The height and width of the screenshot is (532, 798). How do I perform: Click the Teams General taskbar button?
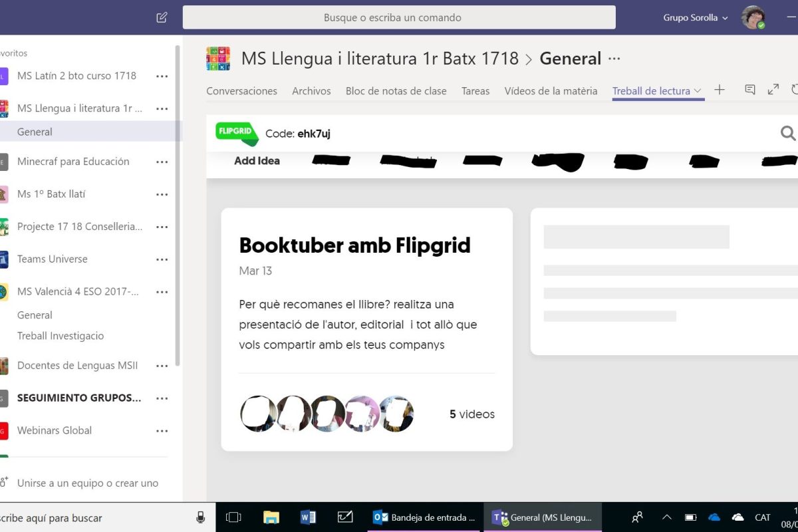(541, 517)
